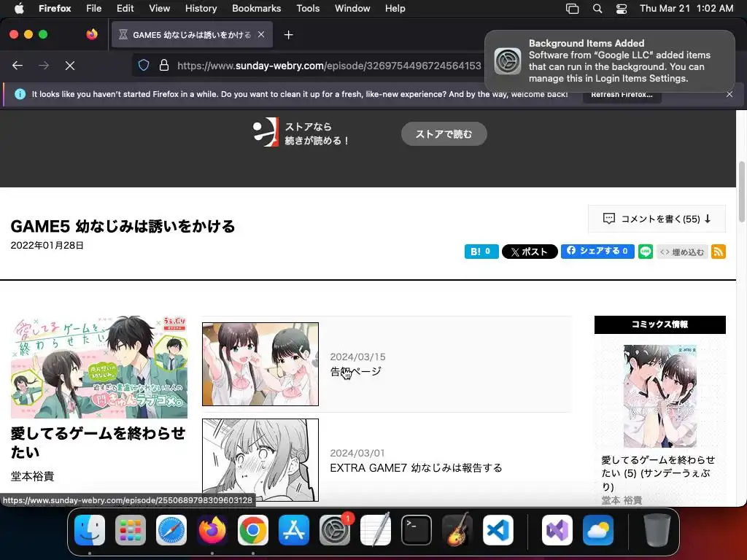747x560 pixels.
Task: Open the EXTRA GAME7 episode thumbnail
Action: (x=260, y=460)
